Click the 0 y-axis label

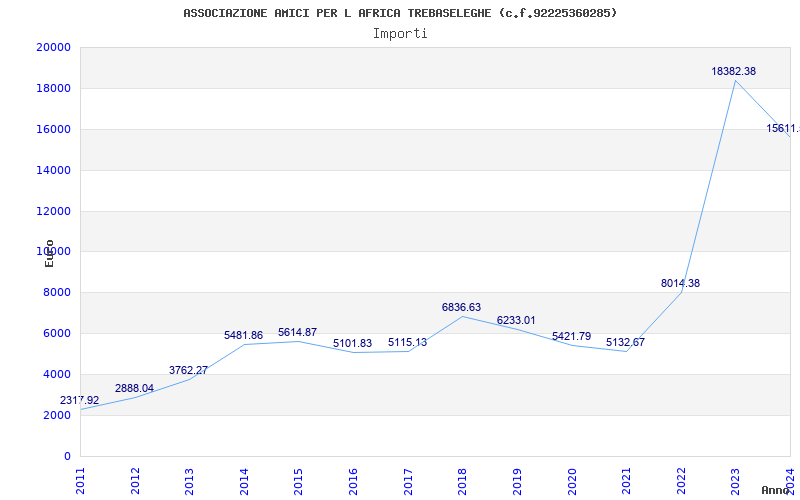67,457
